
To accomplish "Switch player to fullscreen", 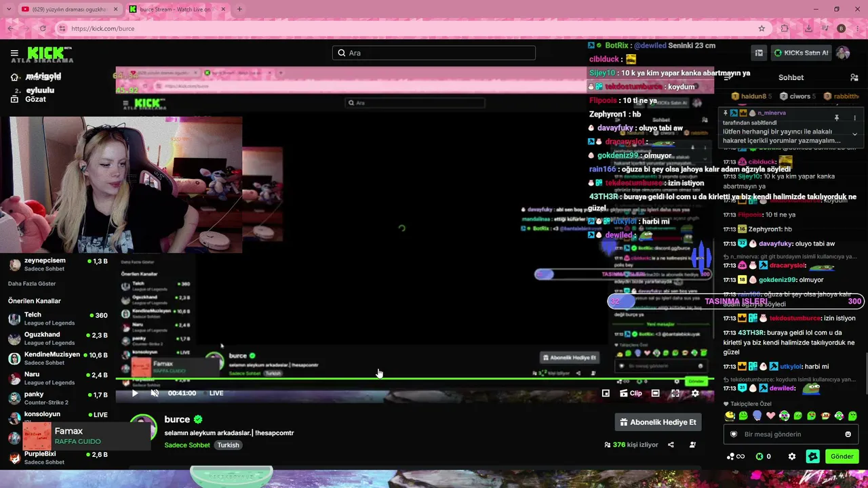I will click(675, 393).
